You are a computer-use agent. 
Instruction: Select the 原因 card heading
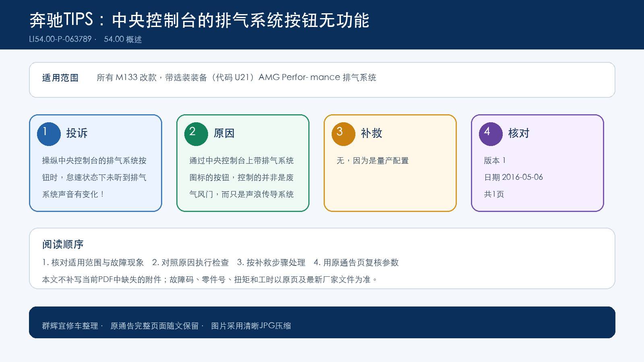(x=224, y=133)
